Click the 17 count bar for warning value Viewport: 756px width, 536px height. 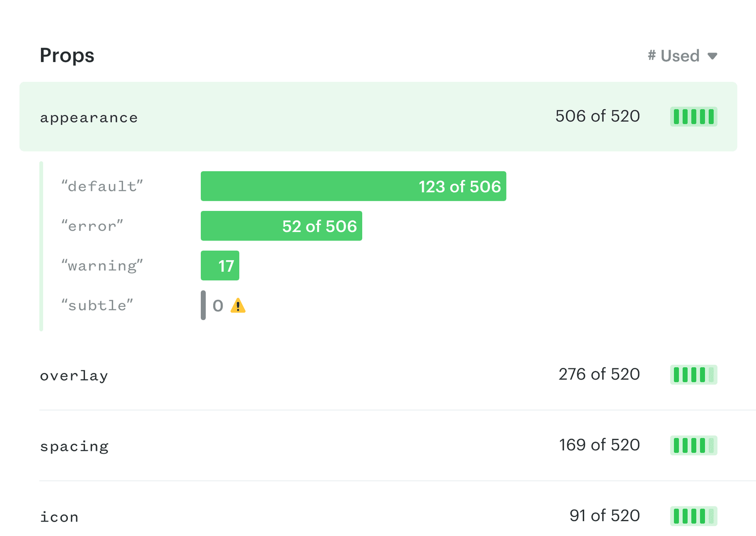pyautogui.click(x=220, y=266)
